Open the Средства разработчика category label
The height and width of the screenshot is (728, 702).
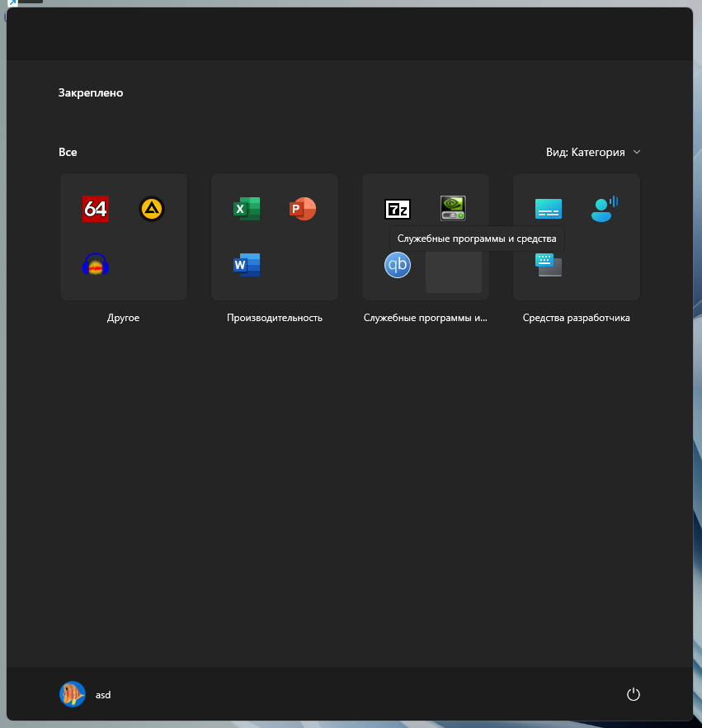(x=577, y=318)
